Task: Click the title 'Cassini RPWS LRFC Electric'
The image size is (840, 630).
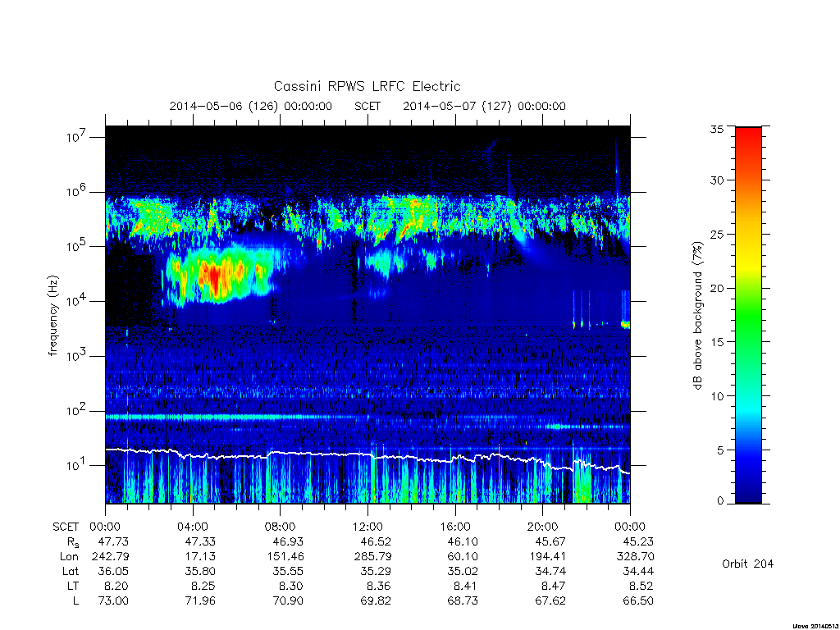Action: click(x=367, y=86)
